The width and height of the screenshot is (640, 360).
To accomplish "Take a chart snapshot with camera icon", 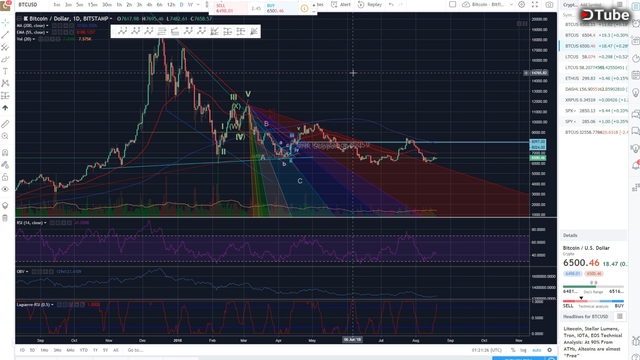I will coord(549,4).
